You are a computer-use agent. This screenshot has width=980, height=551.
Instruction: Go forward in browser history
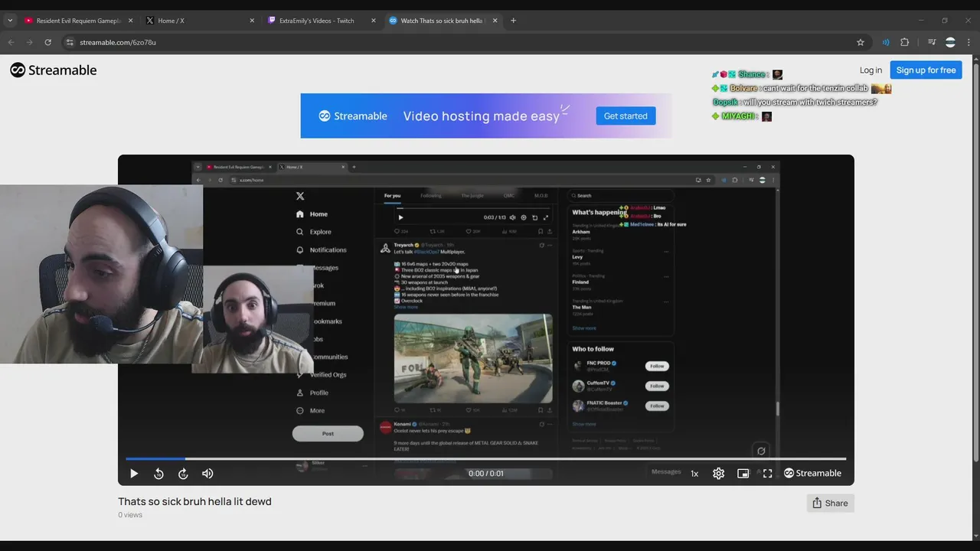tap(29, 42)
